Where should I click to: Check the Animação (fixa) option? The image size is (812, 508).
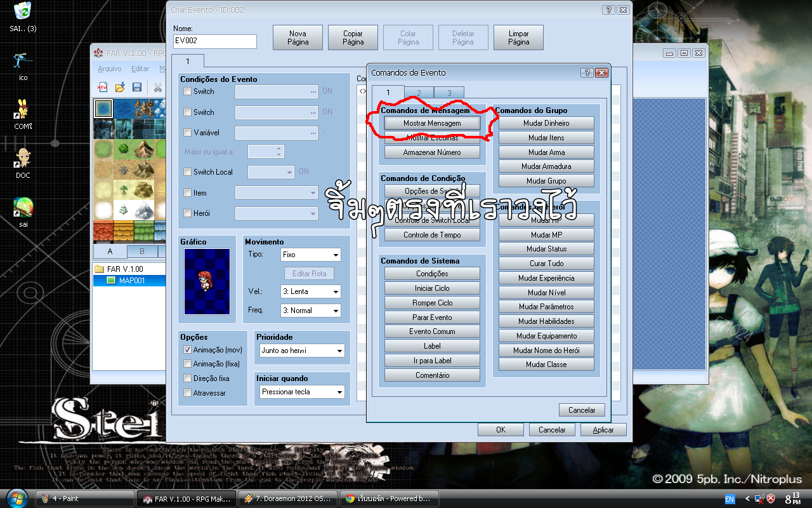[187, 364]
